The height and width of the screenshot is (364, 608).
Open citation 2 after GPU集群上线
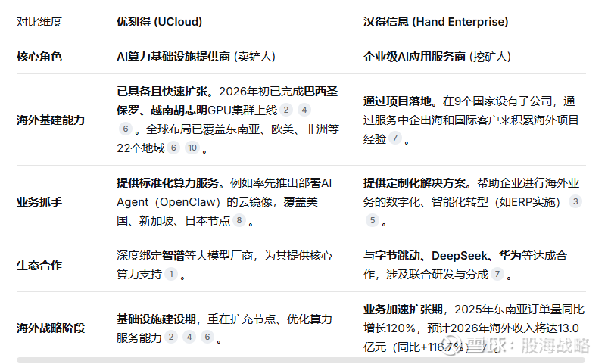click(286, 110)
